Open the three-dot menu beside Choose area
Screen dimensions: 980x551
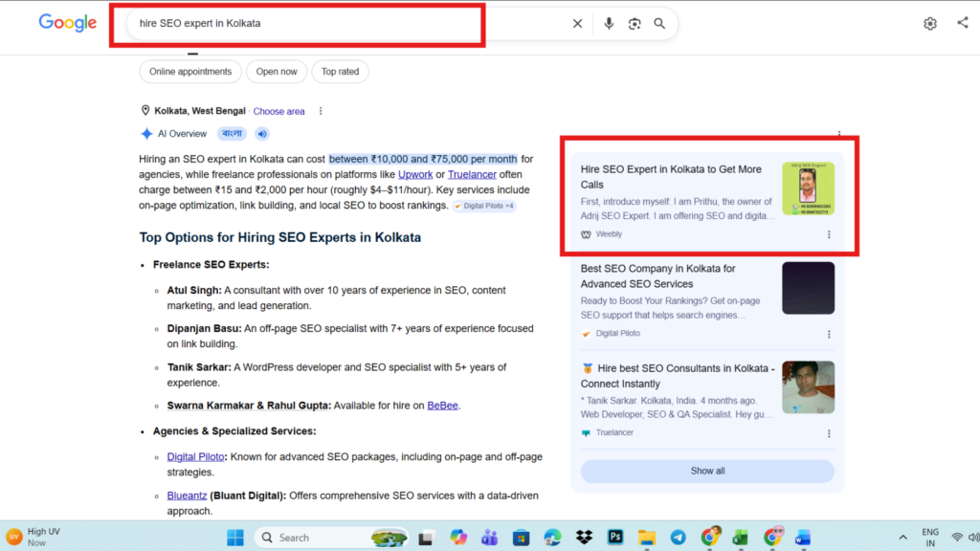(x=321, y=111)
